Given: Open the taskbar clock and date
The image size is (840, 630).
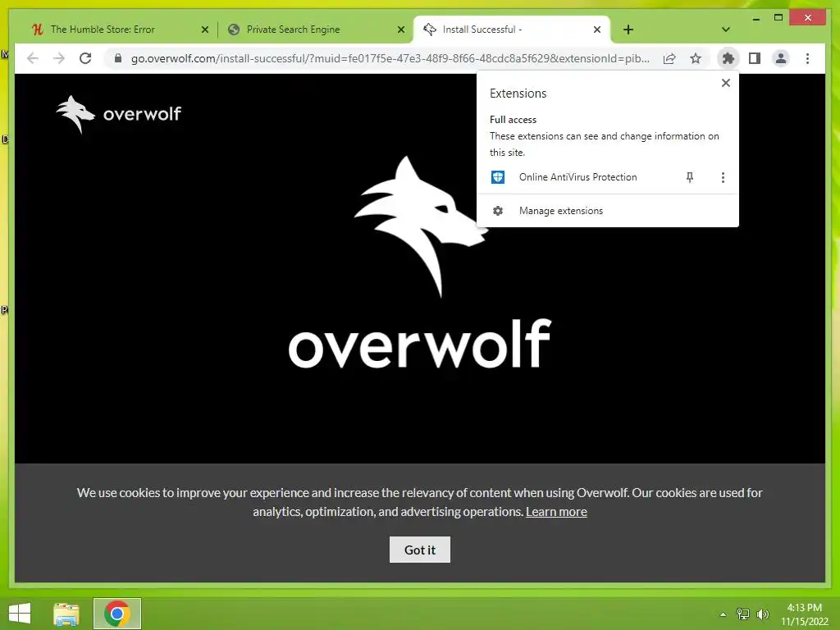Looking at the screenshot, I should pos(804,614).
